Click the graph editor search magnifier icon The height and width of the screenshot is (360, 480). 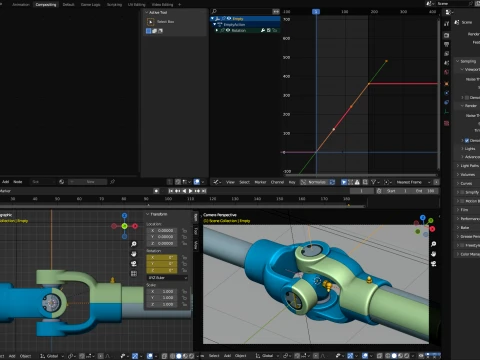pyautogui.click(x=214, y=11)
